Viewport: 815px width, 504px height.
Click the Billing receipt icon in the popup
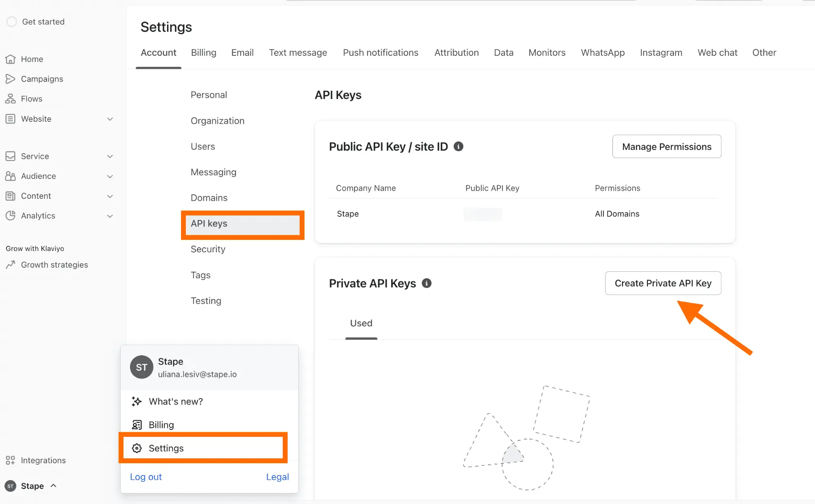point(137,425)
